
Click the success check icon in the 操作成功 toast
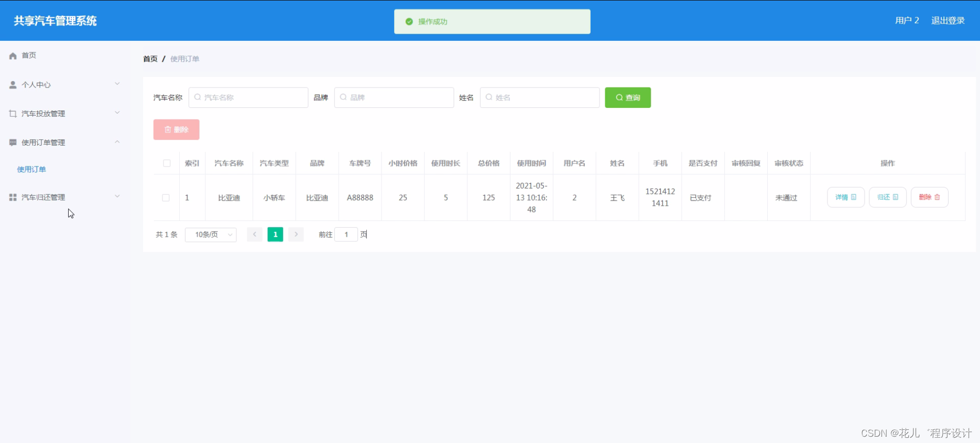409,21
